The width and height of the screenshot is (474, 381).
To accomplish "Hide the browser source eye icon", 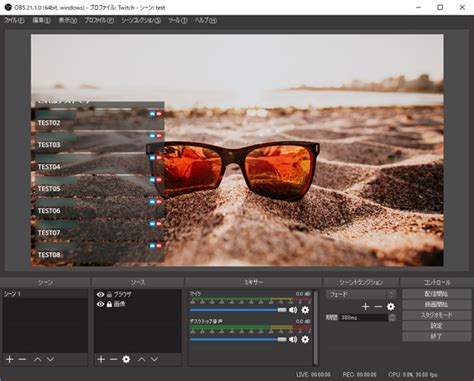I will (100, 294).
